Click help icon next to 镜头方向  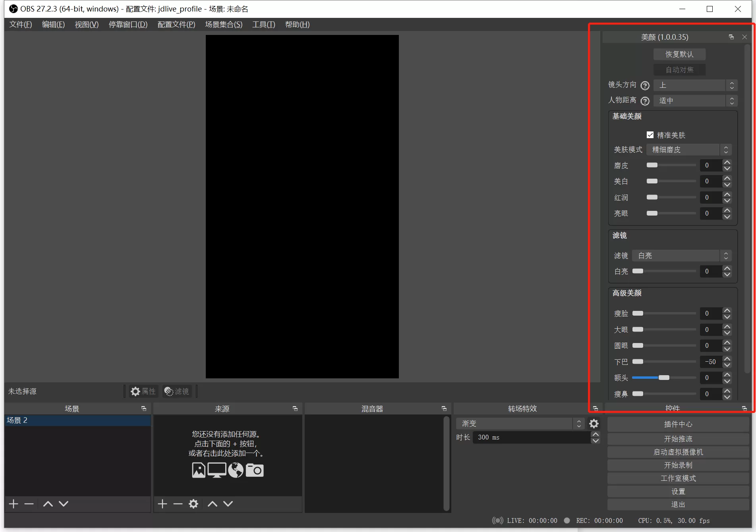coord(645,85)
